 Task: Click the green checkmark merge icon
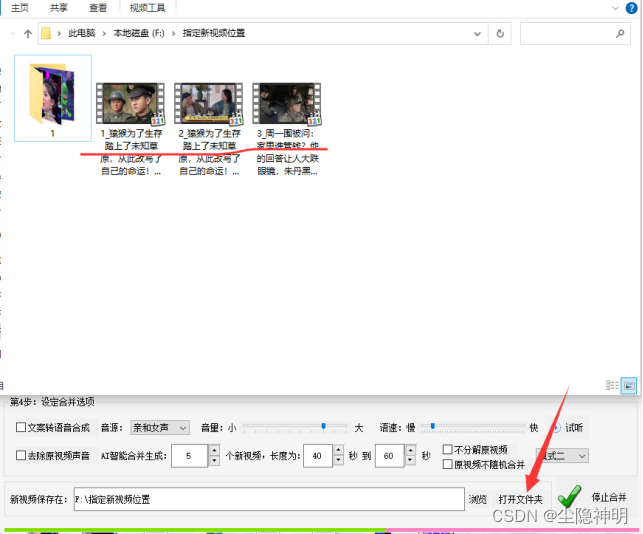(x=570, y=496)
